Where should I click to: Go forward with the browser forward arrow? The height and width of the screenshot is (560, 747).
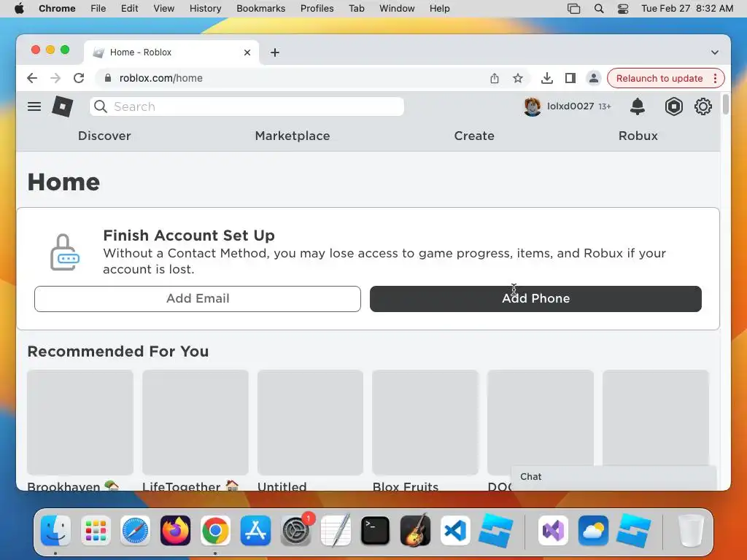[55, 78]
